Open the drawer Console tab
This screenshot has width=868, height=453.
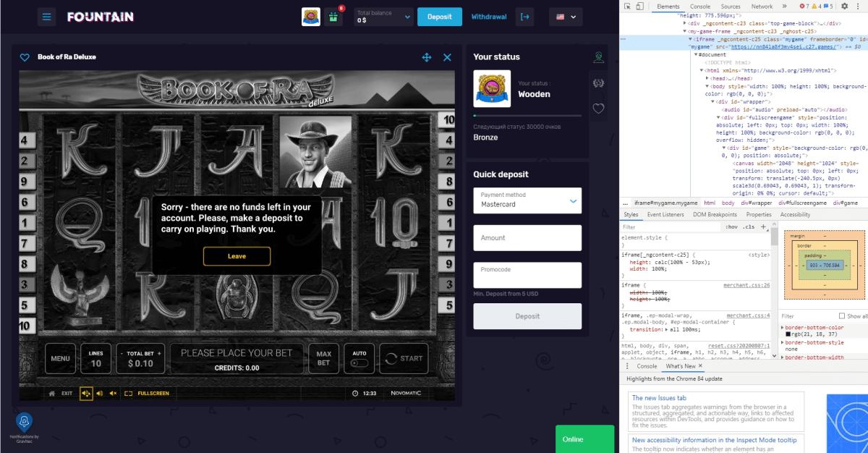click(x=647, y=366)
